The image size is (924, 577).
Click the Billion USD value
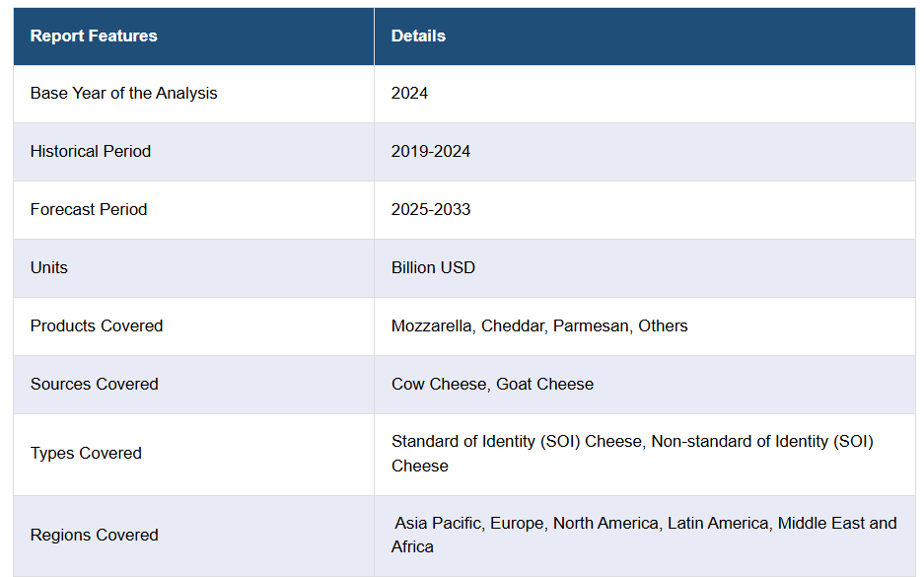click(x=433, y=267)
